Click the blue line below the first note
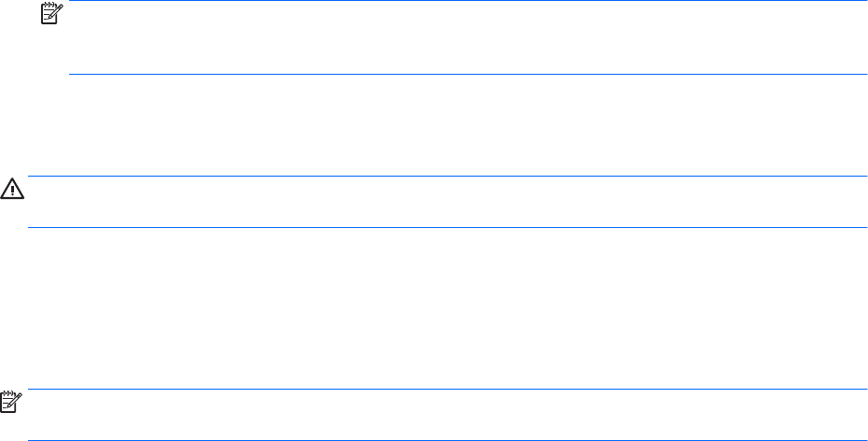Image resolution: width=868 pixels, height=441 pixels. click(467, 74)
